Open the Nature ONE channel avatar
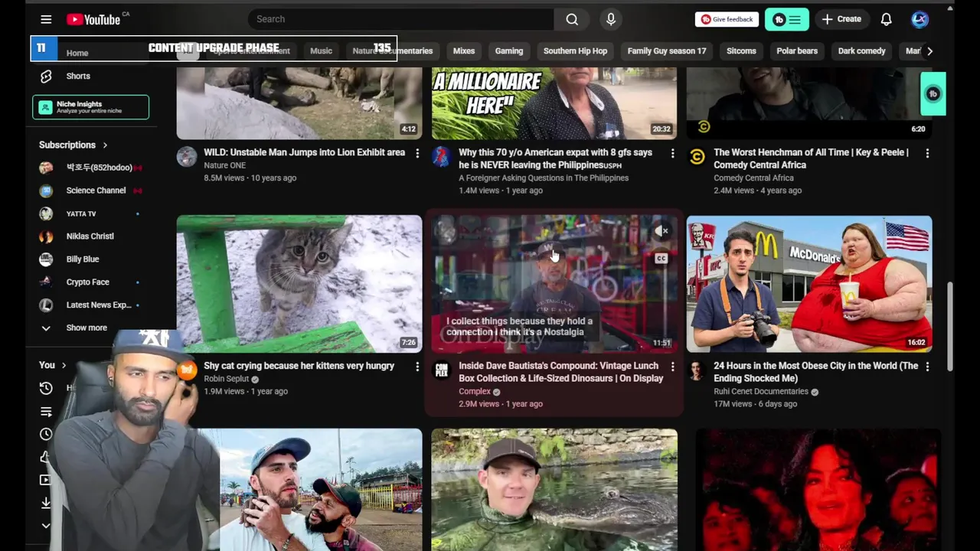Image resolution: width=980 pixels, height=551 pixels. 187,157
